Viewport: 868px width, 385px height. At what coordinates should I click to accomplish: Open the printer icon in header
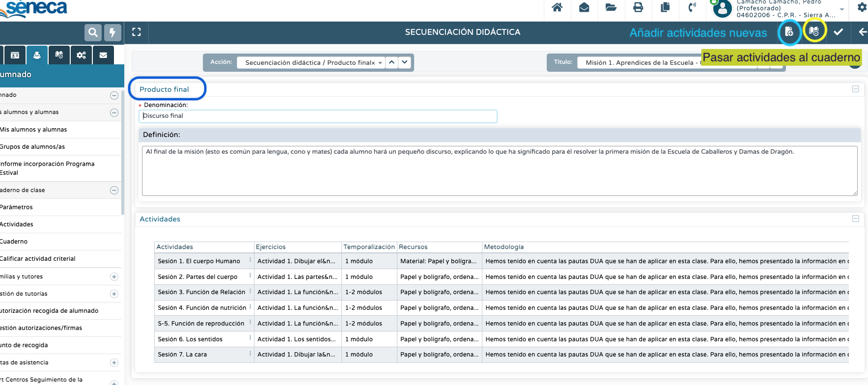click(638, 7)
